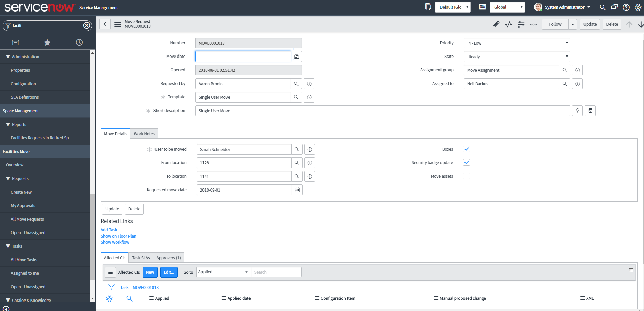
Task: Open the Priority dropdown set to 4 - Low
Action: coord(516,43)
